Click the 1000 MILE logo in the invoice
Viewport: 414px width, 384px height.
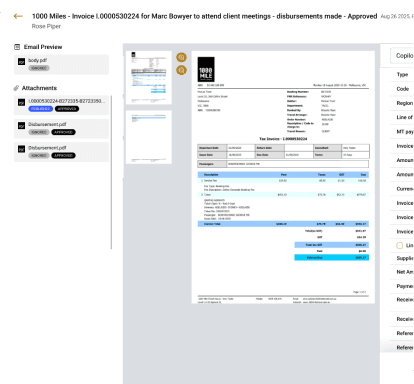tap(206, 69)
